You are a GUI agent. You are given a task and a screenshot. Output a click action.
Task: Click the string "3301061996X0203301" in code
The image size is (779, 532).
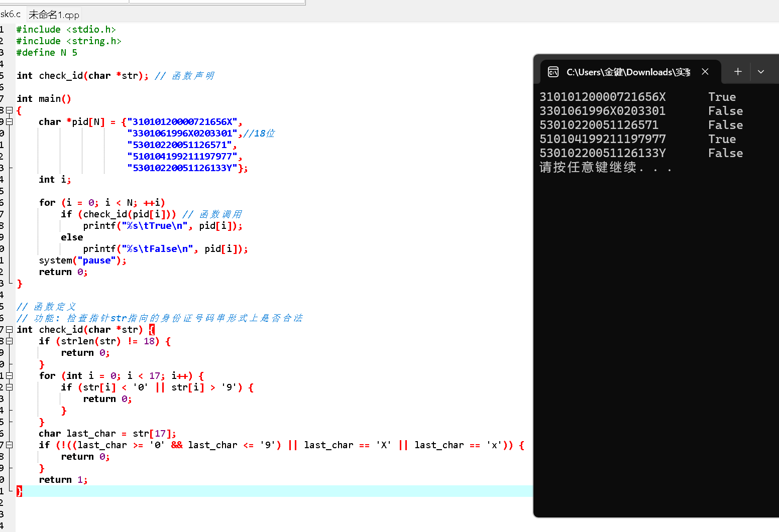point(182,134)
